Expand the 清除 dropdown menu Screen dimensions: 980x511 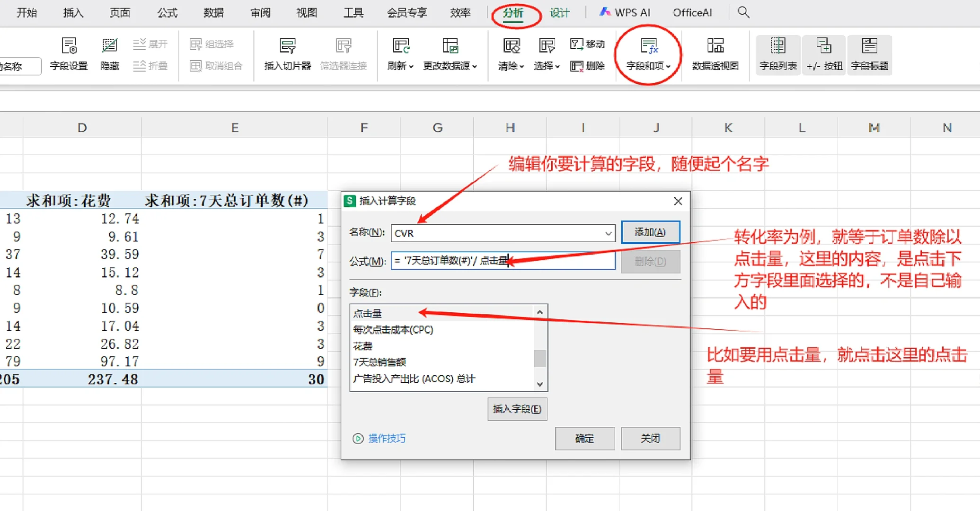pyautogui.click(x=511, y=66)
